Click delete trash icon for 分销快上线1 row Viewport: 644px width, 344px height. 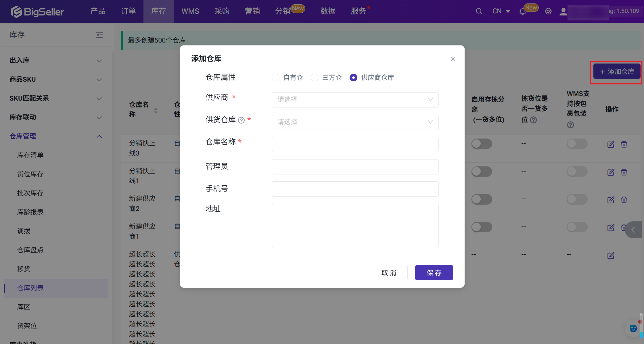pyautogui.click(x=624, y=172)
